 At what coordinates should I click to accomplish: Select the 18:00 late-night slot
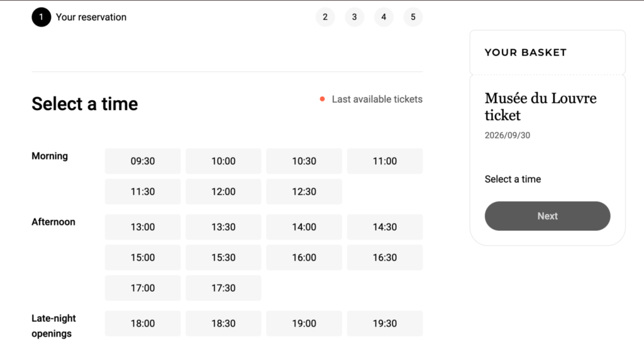[143, 323]
